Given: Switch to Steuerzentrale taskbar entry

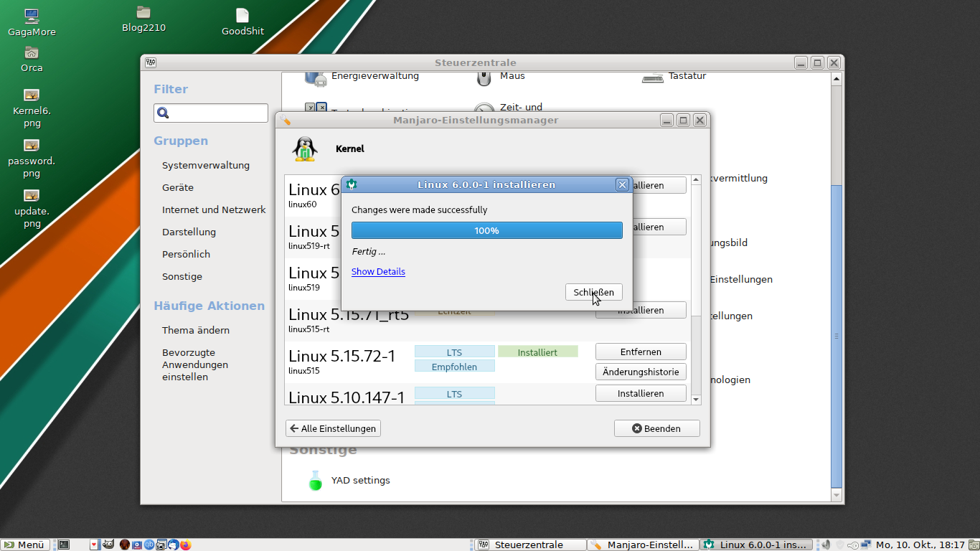Looking at the screenshot, I should tap(531, 545).
